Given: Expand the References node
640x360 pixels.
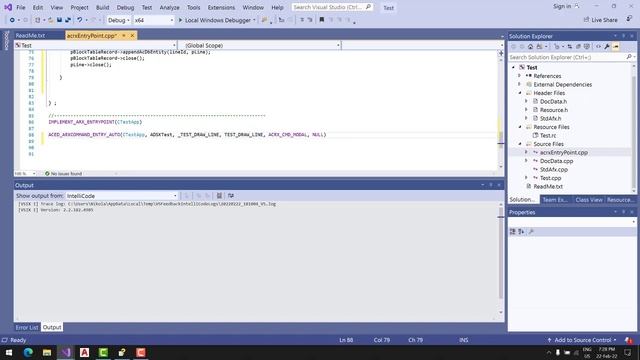Looking at the screenshot, I should point(520,76).
